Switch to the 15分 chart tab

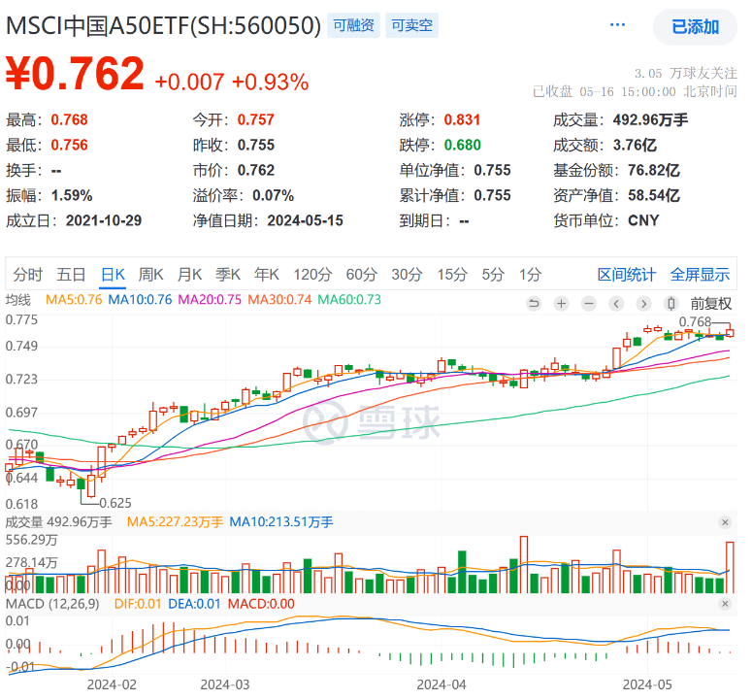(x=452, y=275)
